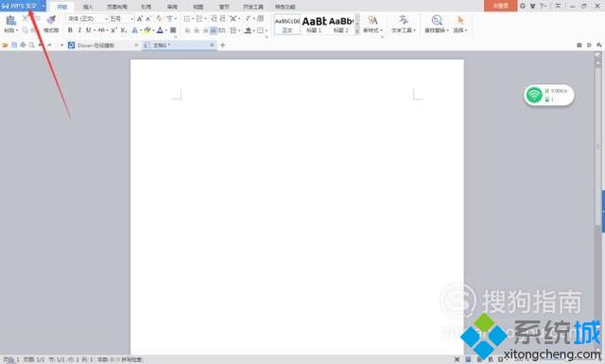Screen dimensions: 605x364
Task: Open the font size dropdown 五号
Action: (x=121, y=19)
